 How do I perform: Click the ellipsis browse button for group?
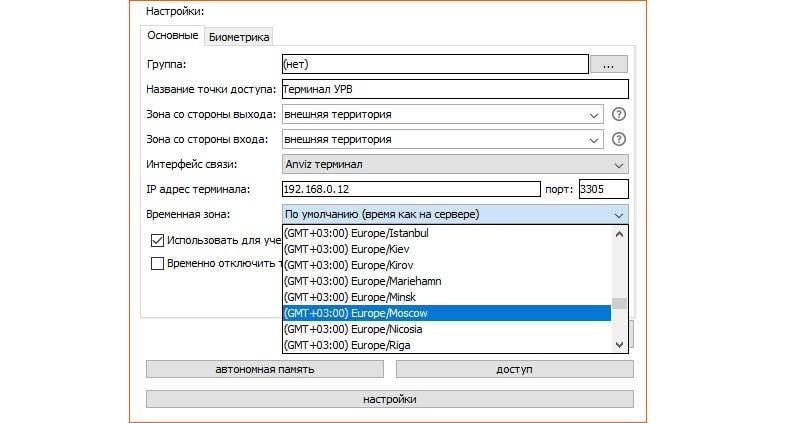click(x=608, y=64)
